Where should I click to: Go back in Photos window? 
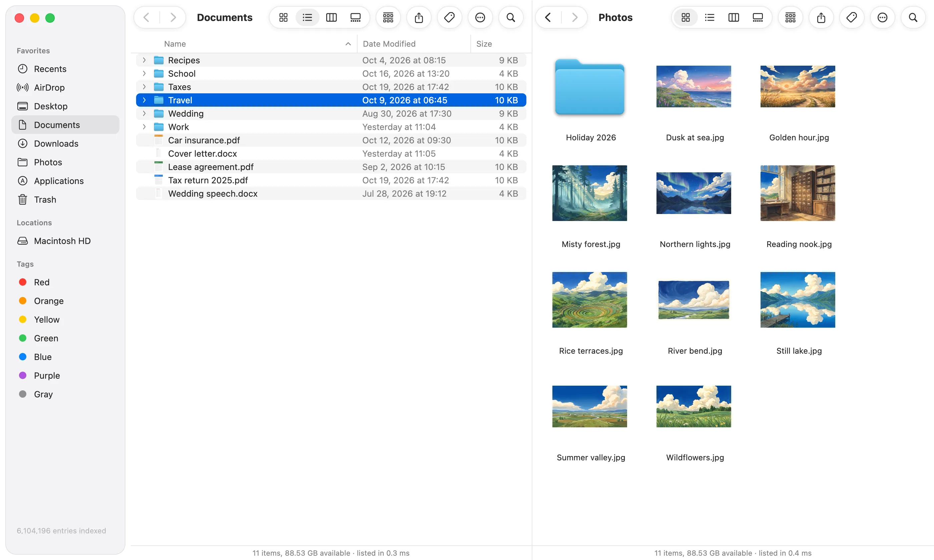click(548, 17)
